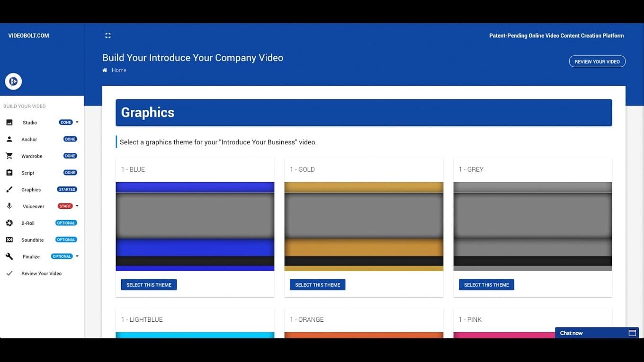
Task: Click the Finalize wrench icon
Action: 9,256
